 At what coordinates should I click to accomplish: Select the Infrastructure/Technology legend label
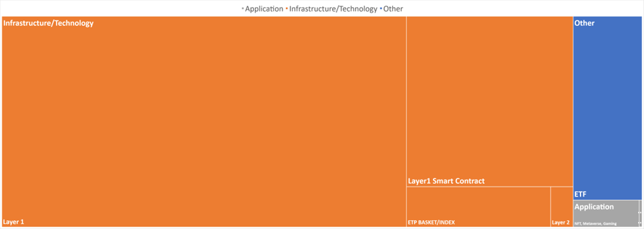pyautogui.click(x=333, y=9)
